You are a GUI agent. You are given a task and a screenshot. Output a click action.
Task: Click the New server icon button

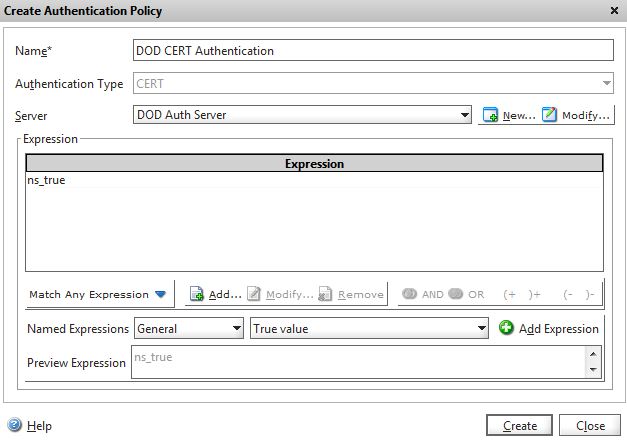click(490, 116)
